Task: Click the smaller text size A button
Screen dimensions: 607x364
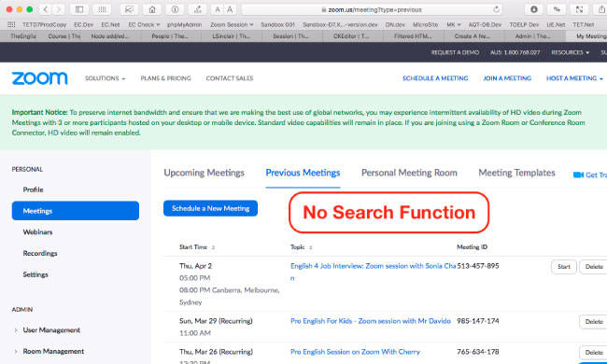Action: pos(218,9)
